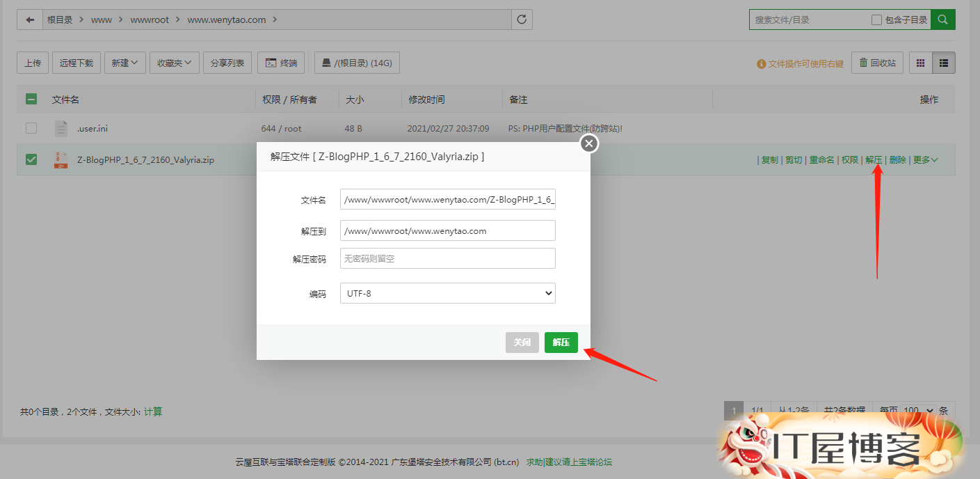Click the Z-BlogPHP_1_6_7_2160_Valyria.zip file name
980x479 pixels.
click(x=145, y=159)
